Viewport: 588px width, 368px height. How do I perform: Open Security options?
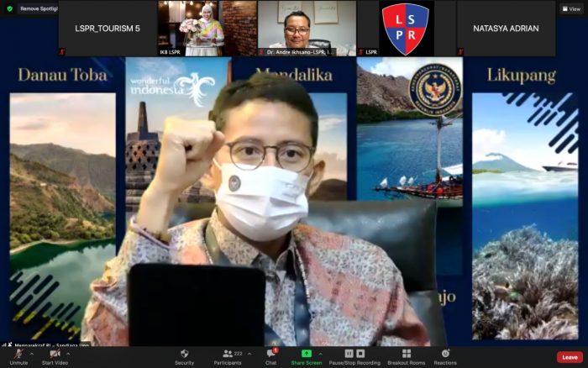[x=184, y=356]
